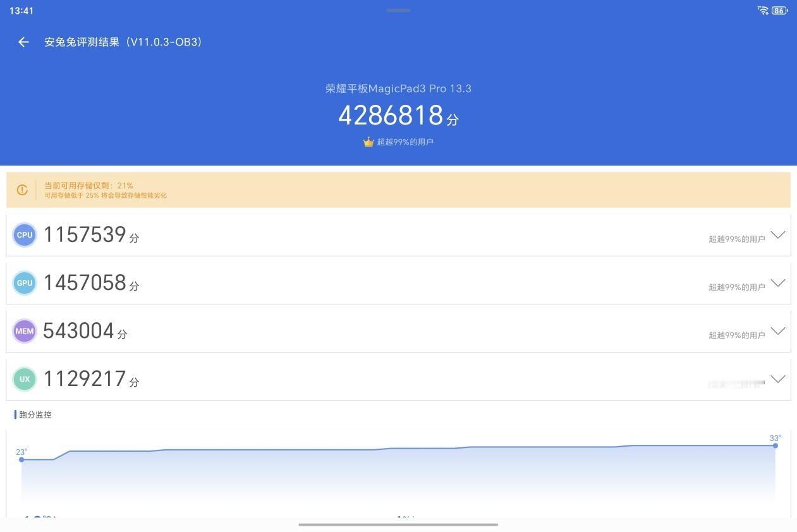This screenshot has height=532, width=797.
Task: Go back with the arrow icon
Action: [x=23, y=42]
